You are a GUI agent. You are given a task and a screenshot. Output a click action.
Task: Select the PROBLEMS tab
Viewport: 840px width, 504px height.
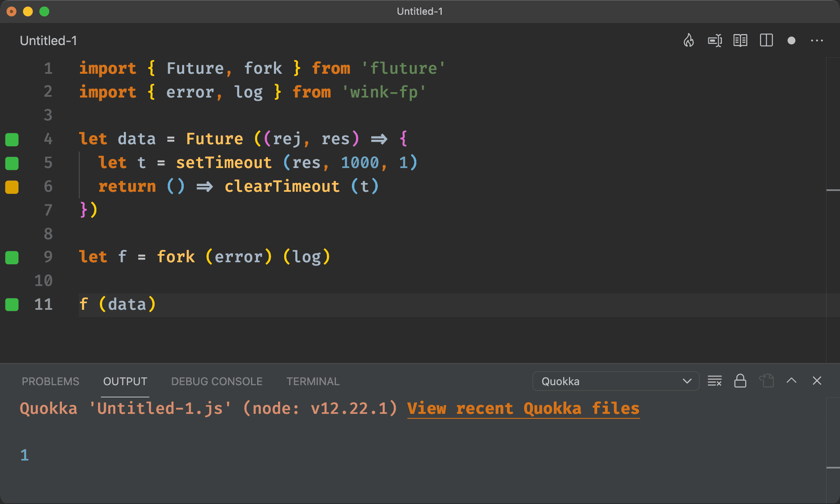click(51, 381)
